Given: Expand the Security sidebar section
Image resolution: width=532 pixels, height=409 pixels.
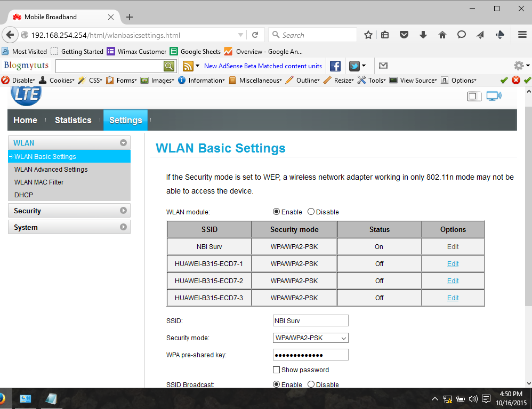Looking at the screenshot, I should tap(69, 211).
